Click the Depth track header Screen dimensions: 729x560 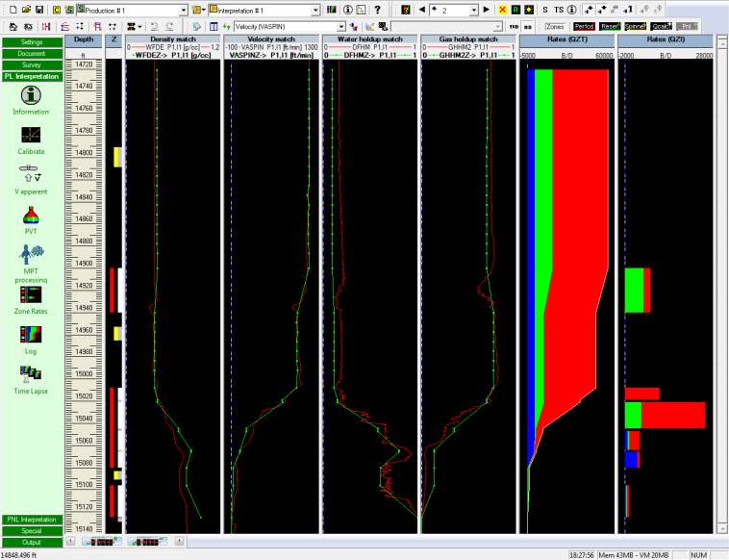point(84,39)
